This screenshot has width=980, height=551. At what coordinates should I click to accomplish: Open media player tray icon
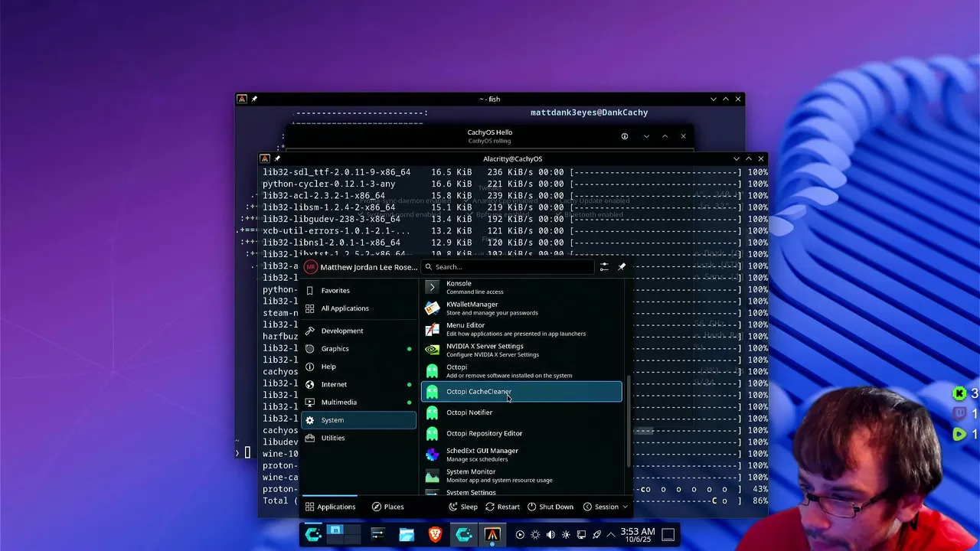520,535
